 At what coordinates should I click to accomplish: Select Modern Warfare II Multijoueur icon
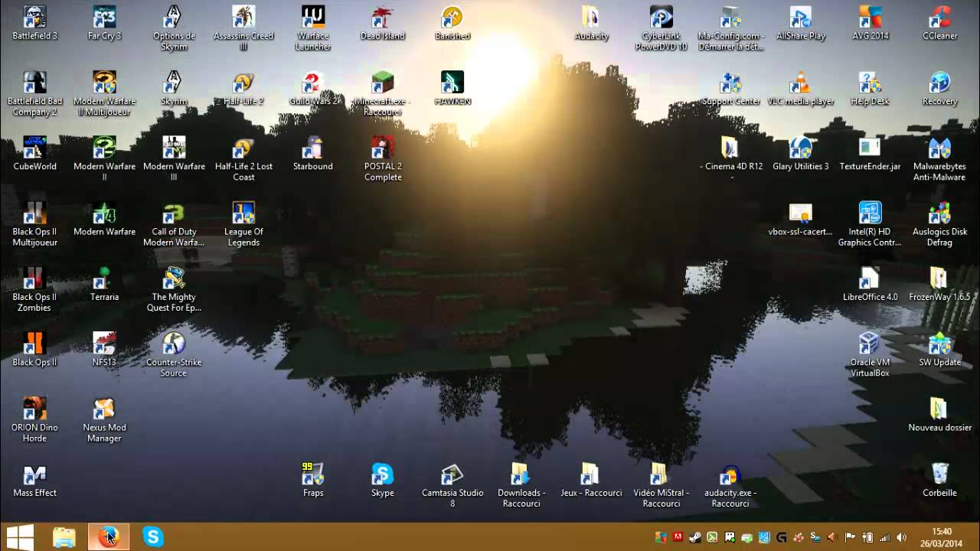[104, 82]
